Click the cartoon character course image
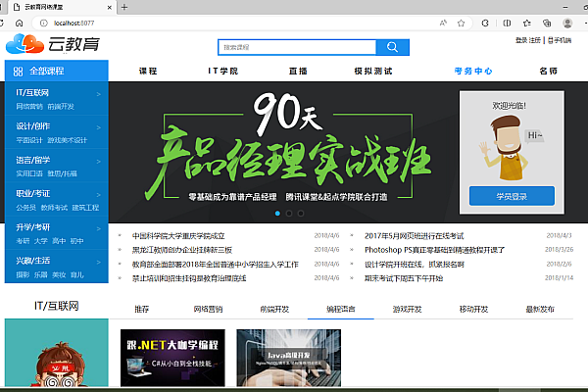588x392 pixels. 57,353
